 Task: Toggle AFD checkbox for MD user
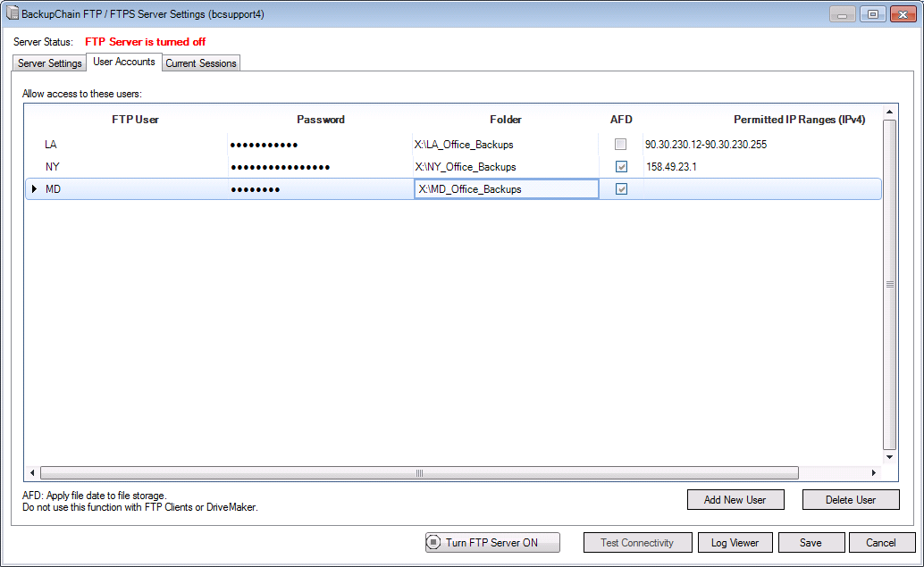621,189
